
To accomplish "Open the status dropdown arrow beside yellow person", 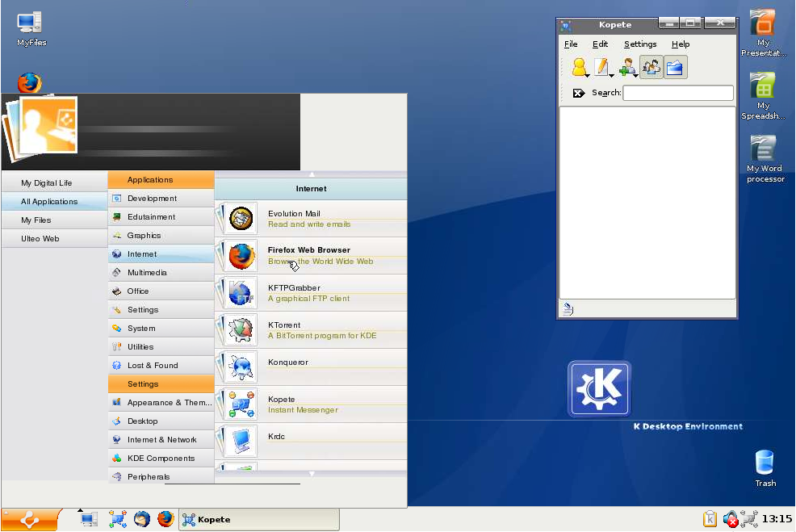I will (588, 76).
